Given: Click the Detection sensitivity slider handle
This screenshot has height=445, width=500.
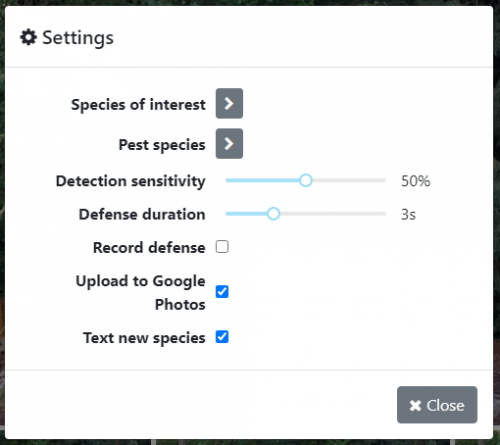Looking at the screenshot, I should (305, 180).
